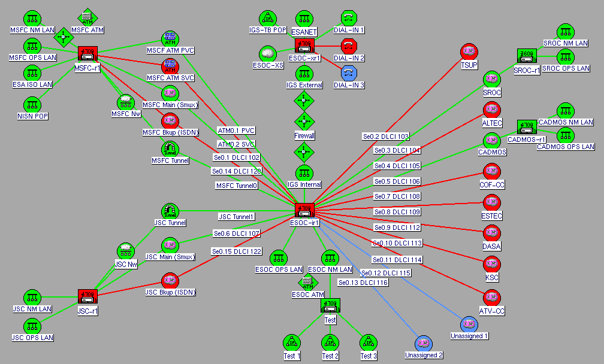This screenshot has width=604, height=364.
Task: Select the "ATM0.1 PVC" link label
Action: [x=236, y=131]
